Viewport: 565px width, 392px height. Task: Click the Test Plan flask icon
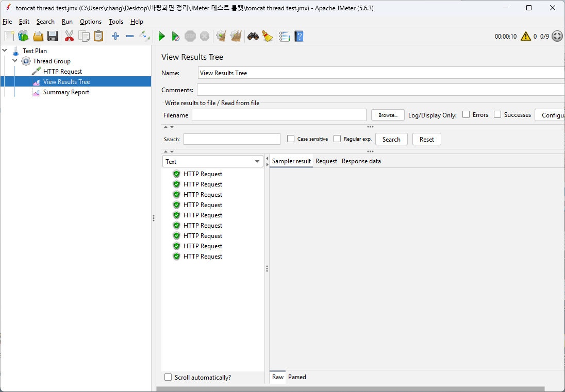click(15, 51)
